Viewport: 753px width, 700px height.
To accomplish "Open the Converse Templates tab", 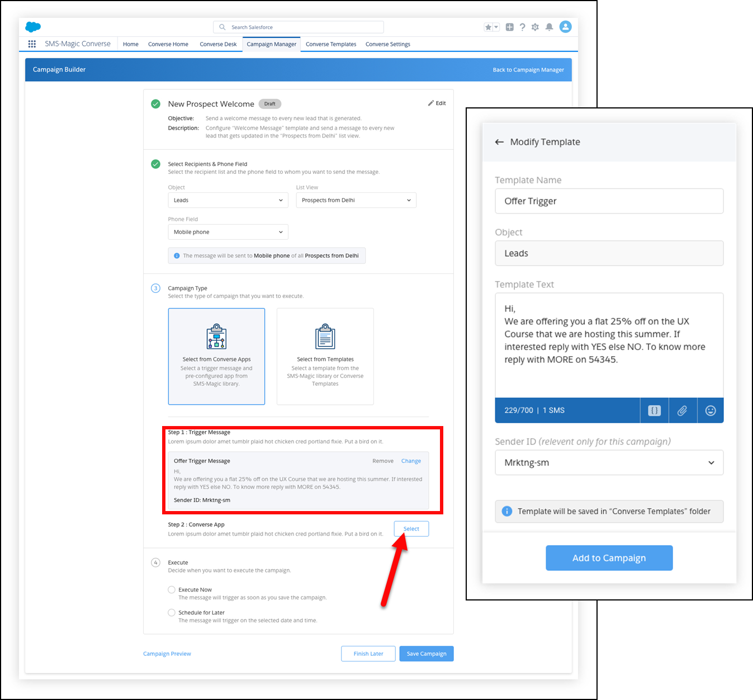I will (331, 44).
